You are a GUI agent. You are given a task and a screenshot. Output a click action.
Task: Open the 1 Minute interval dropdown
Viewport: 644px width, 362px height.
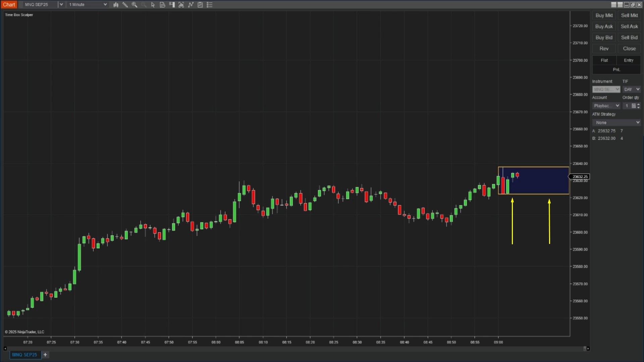coord(105,4)
